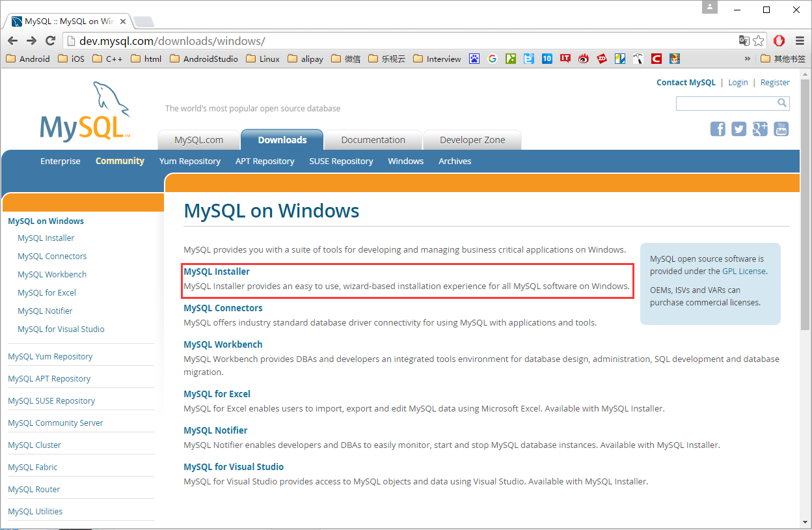Click the MySQL Installer heading link

click(217, 272)
